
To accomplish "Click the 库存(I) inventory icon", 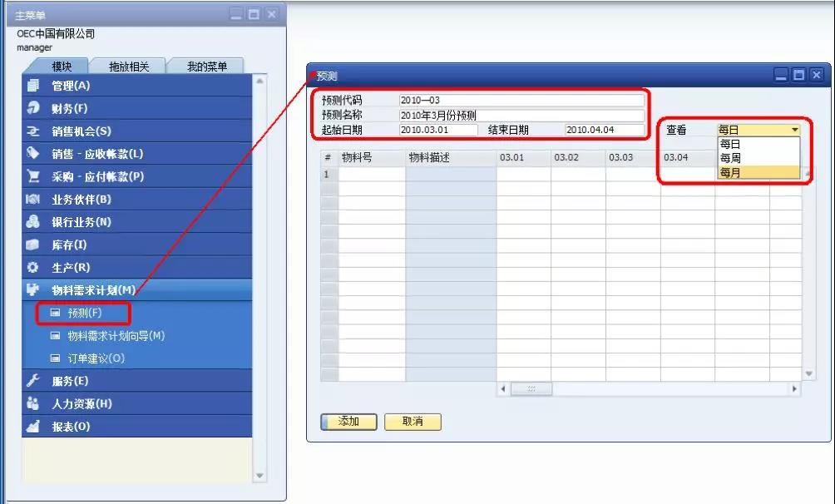I will click(x=33, y=245).
